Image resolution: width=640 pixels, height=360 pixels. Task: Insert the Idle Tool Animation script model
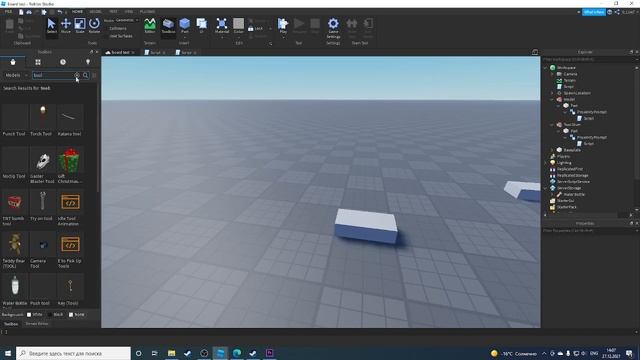point(70,208)
